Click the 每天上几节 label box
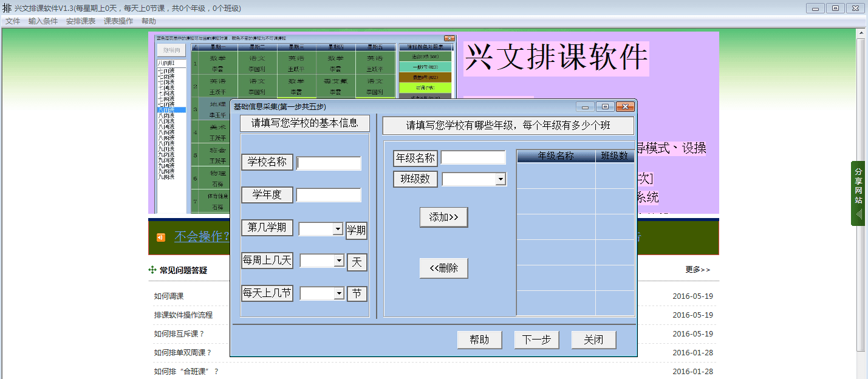Screen dimensions: 868x379 tap(267, 293)
